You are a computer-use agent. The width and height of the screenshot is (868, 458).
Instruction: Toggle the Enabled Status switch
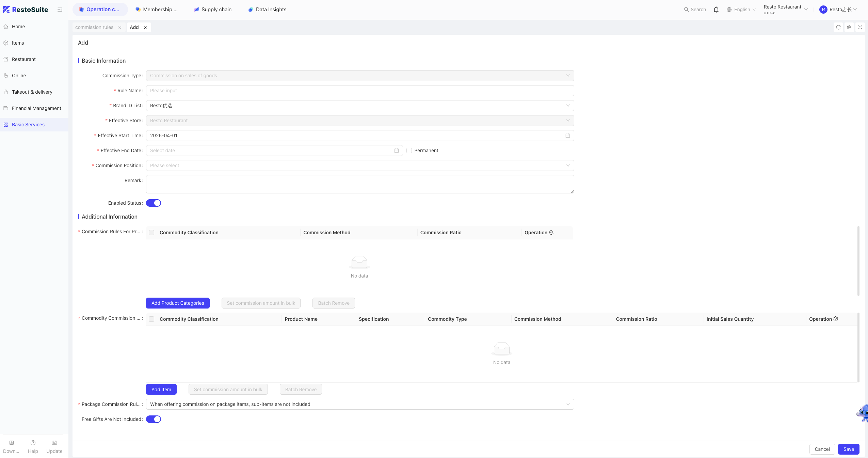(x=154, y=203)
